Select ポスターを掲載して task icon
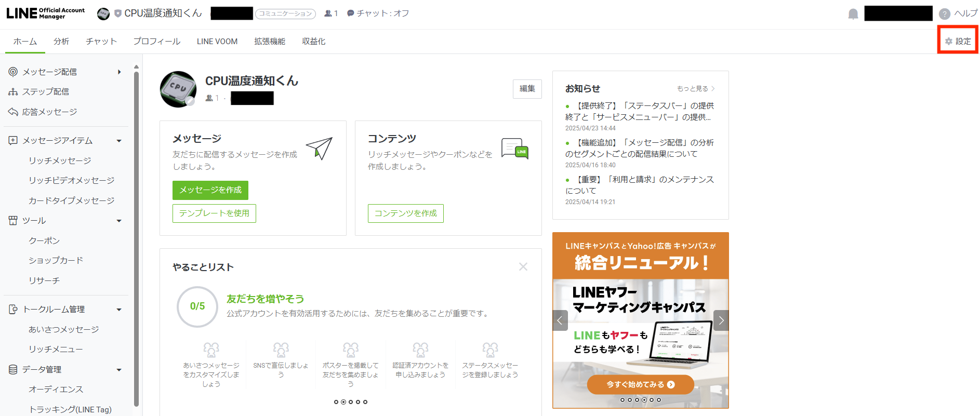This screenshot has height=416, width=980. coord(351,350)
